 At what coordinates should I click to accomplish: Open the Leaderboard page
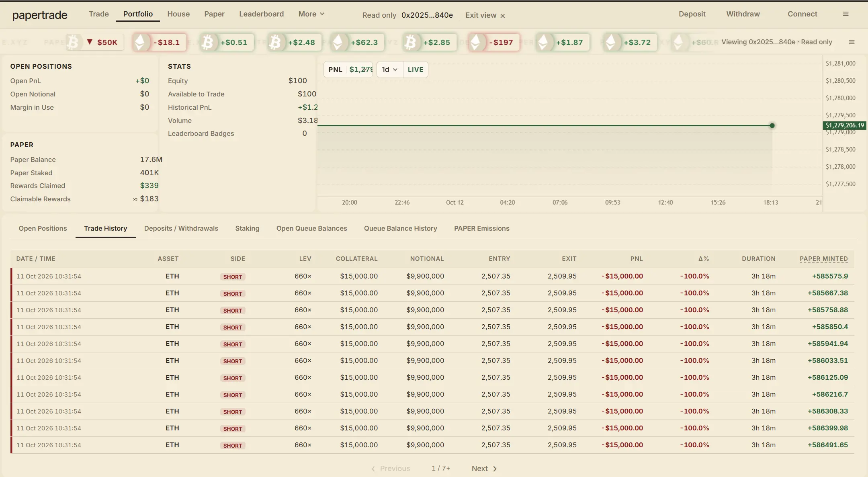tap(262, 14)
